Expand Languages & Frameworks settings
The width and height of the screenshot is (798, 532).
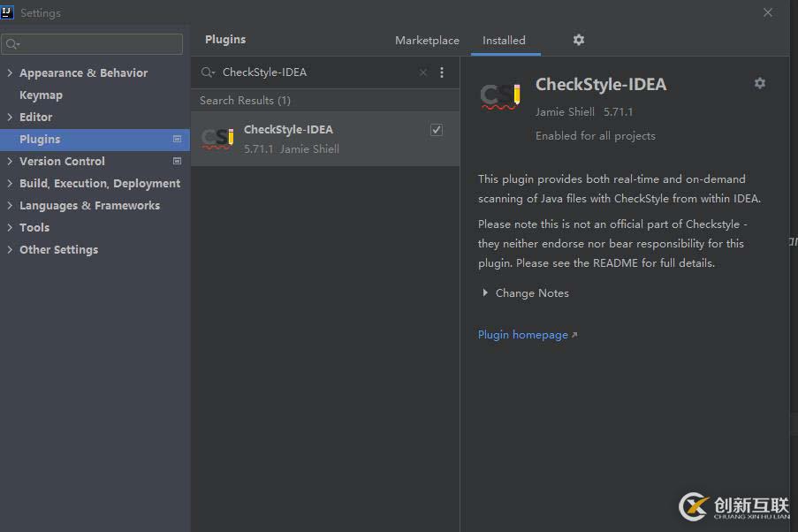click(10, 205)
